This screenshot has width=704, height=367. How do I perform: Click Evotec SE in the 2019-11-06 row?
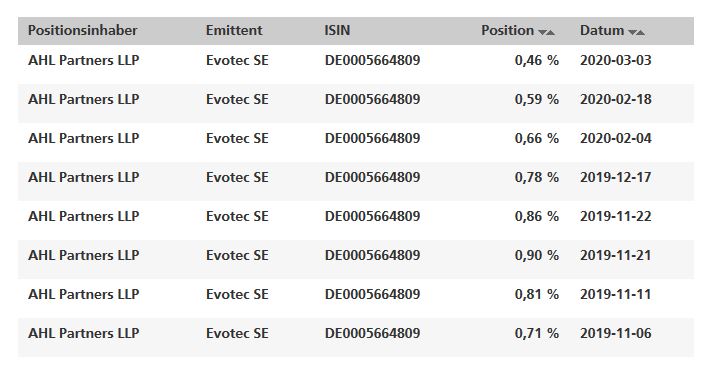[237, 333]
